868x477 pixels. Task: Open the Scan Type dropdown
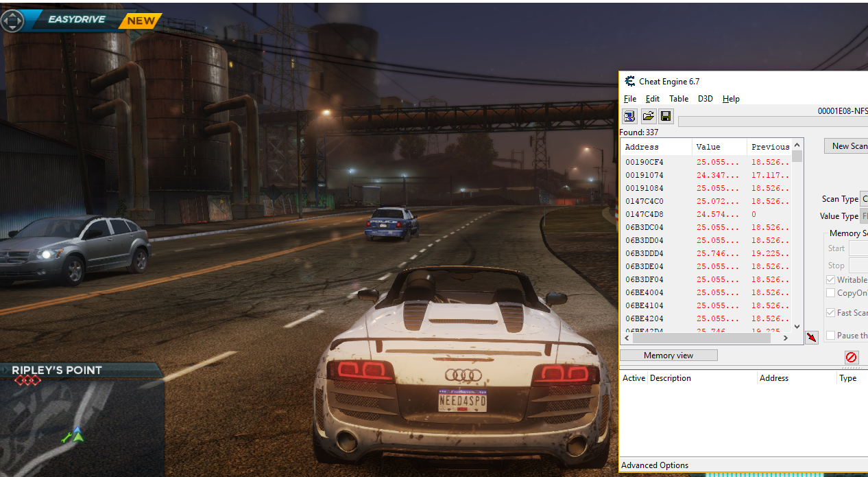click(864, 199)
